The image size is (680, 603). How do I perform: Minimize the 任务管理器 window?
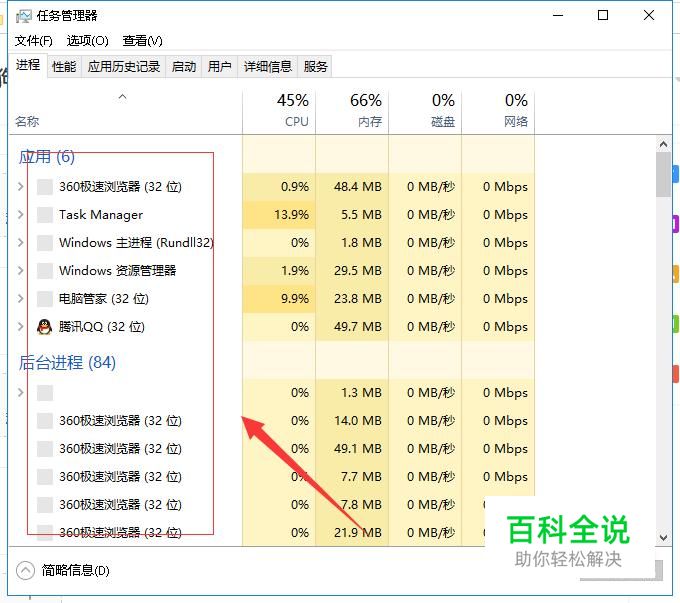tap(558, 16)
